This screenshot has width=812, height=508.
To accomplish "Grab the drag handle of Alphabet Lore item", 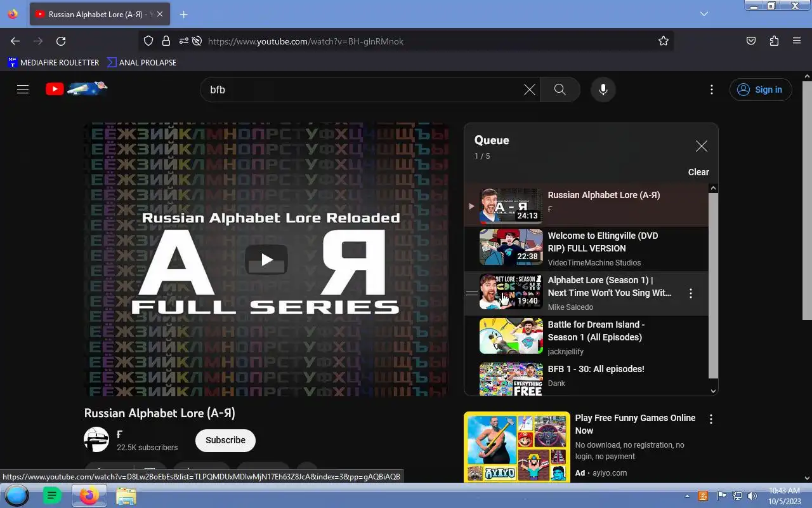I will [x=471, y=293].
